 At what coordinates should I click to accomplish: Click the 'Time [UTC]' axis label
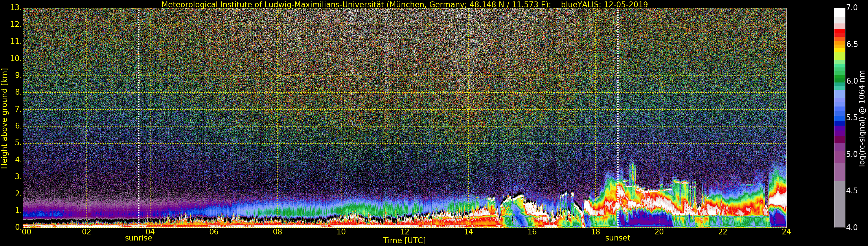[x=404, y=241]
